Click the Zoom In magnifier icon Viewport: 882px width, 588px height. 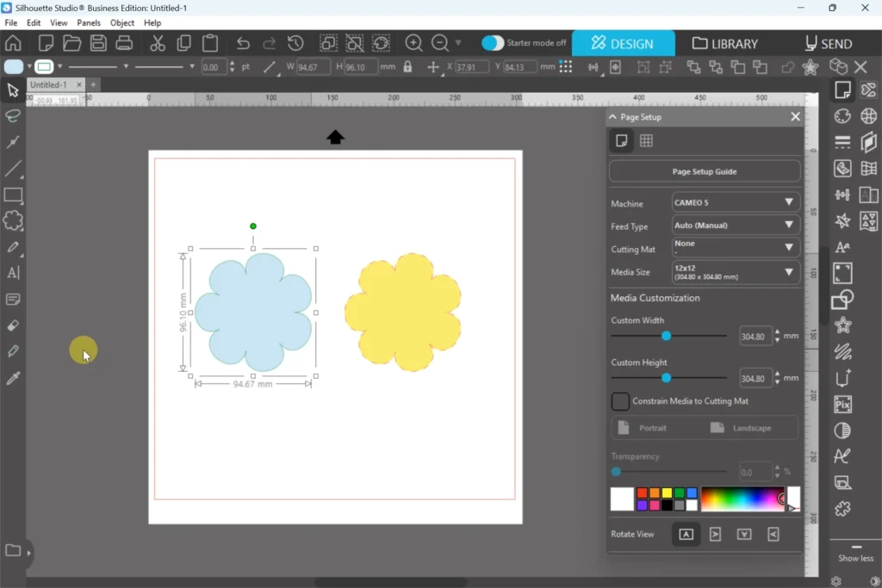(413, 43)
